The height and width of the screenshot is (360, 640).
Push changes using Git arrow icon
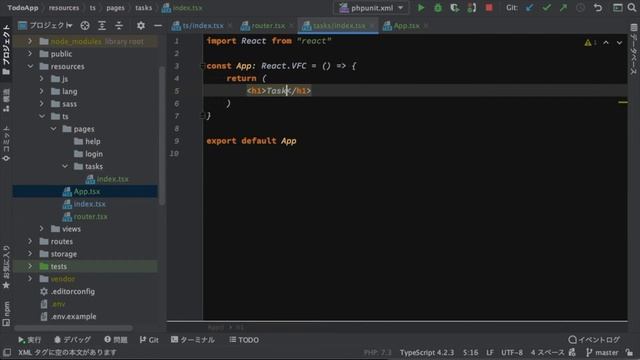563,8
